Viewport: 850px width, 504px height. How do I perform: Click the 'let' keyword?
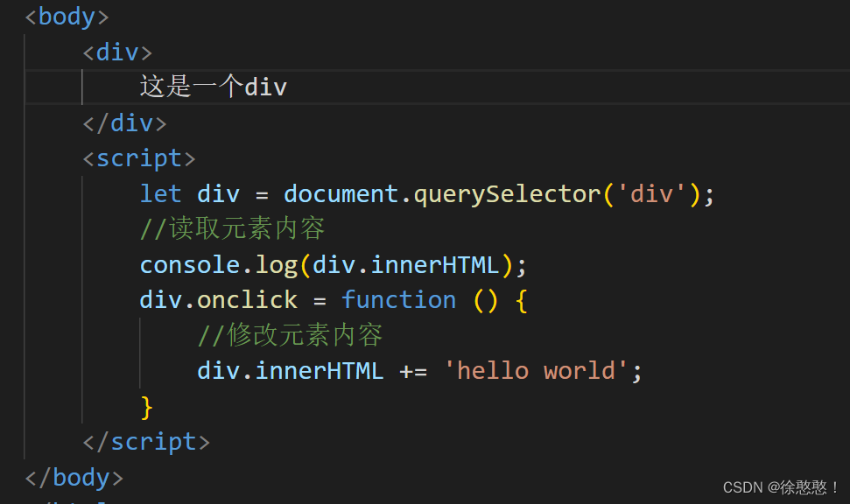coord(160,194)
